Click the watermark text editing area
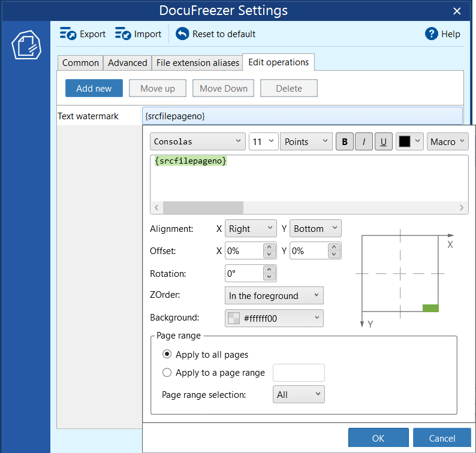The height and width of the screenshot is (453, 476). point(309,178)
